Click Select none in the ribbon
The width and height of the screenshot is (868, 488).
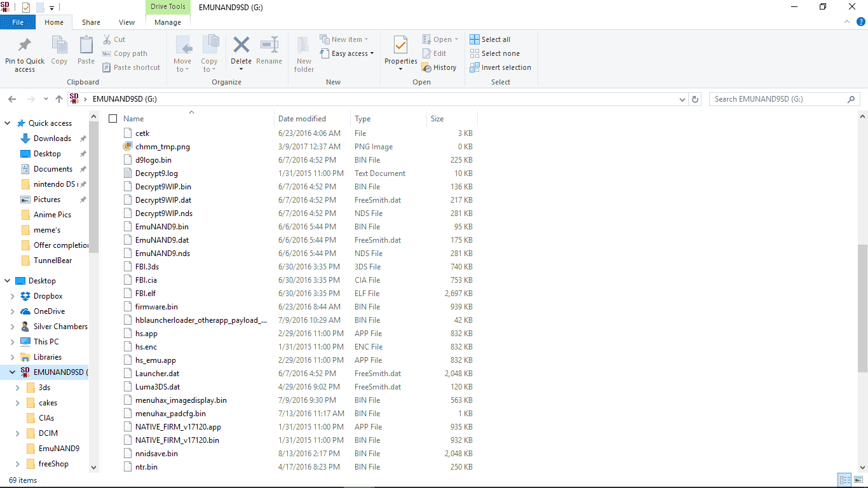[494, 53]
